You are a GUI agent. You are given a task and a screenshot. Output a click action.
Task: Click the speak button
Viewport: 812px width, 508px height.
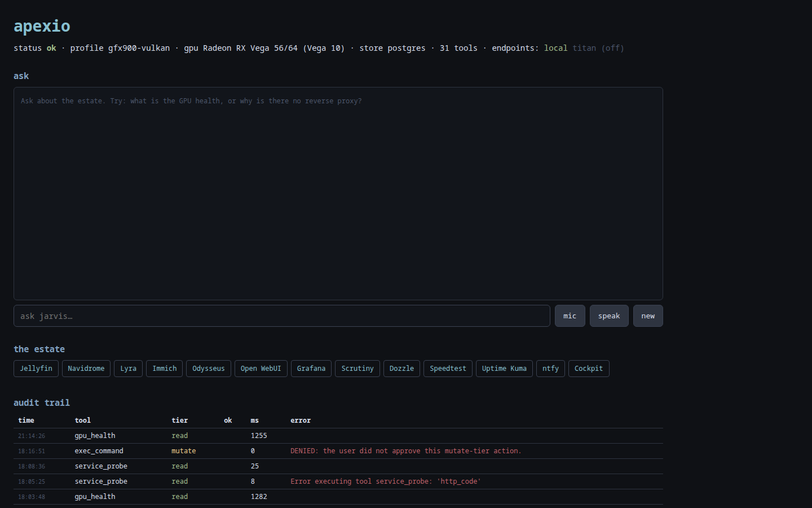[x=609, y=316]
